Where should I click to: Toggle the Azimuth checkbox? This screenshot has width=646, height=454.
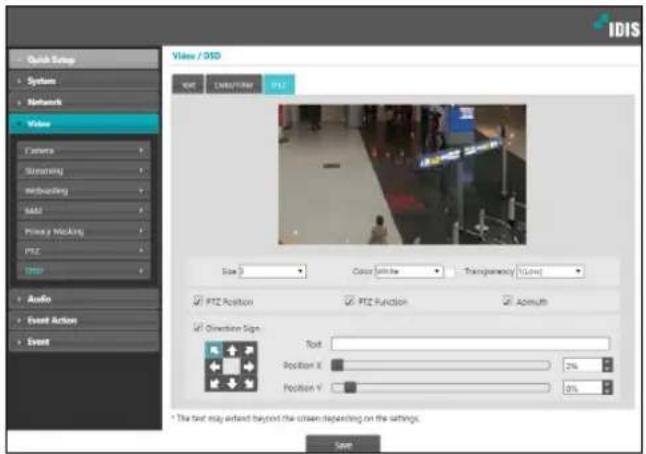click(508, 301)
